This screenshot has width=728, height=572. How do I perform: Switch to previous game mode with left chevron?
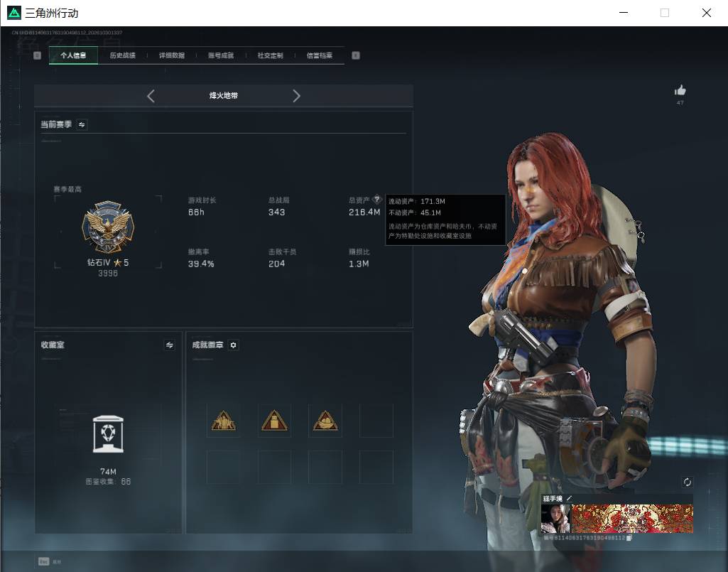point(151,96)
